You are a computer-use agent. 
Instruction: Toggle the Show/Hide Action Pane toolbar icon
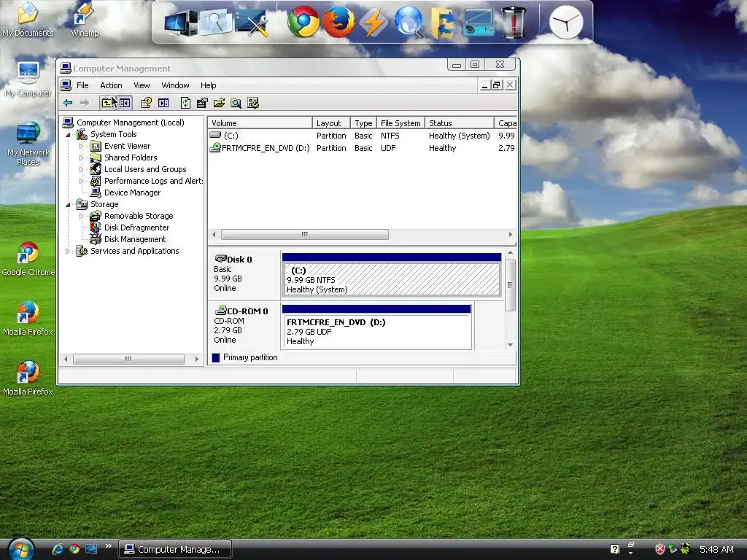pyautogui.click(x=163, y=103)
